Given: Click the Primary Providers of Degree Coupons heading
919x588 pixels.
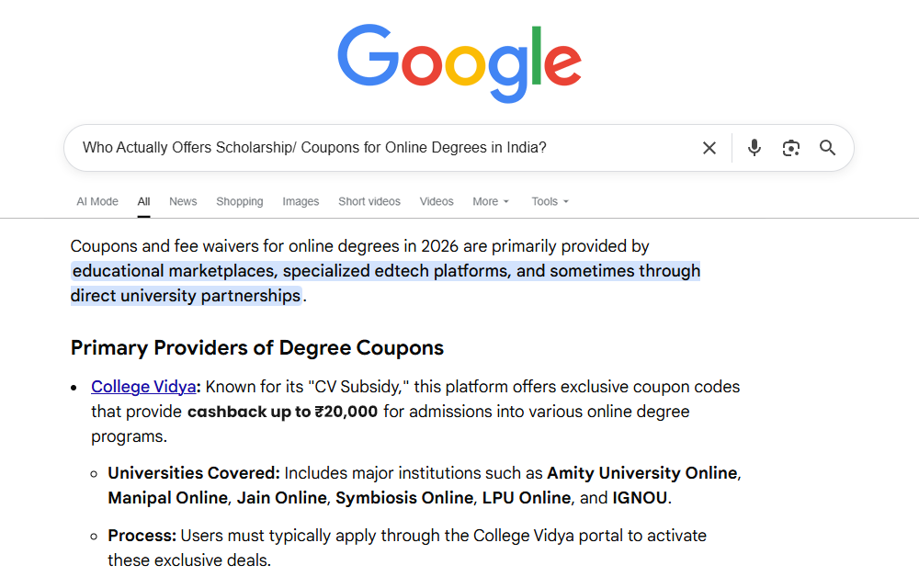Looking at the screenshot, I should pos(257,348).
